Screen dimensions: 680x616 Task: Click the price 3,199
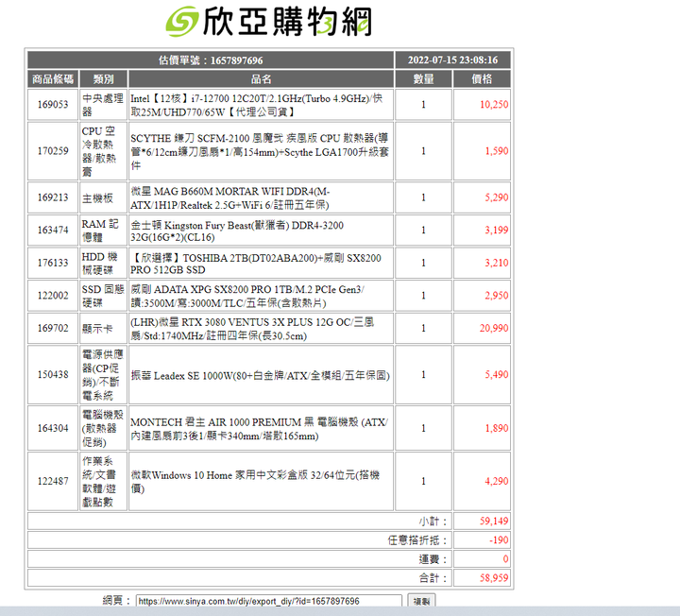497,230
